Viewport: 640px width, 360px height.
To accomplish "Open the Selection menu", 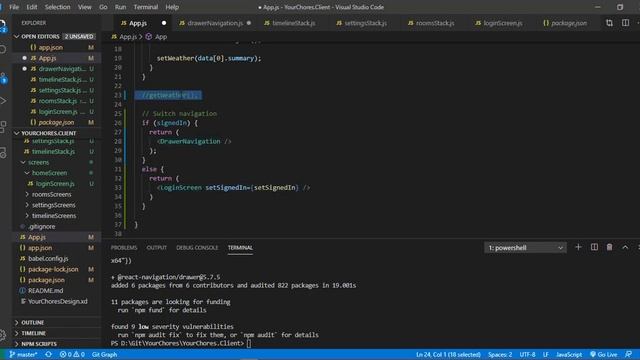I will (58, 7).
